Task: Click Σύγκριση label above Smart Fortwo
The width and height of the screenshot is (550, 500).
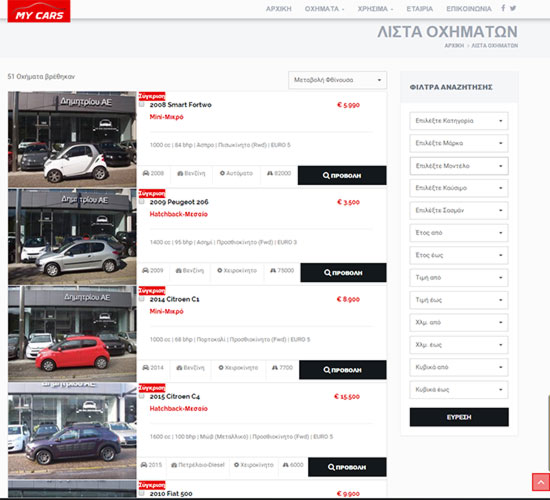Action: [152, 96]
